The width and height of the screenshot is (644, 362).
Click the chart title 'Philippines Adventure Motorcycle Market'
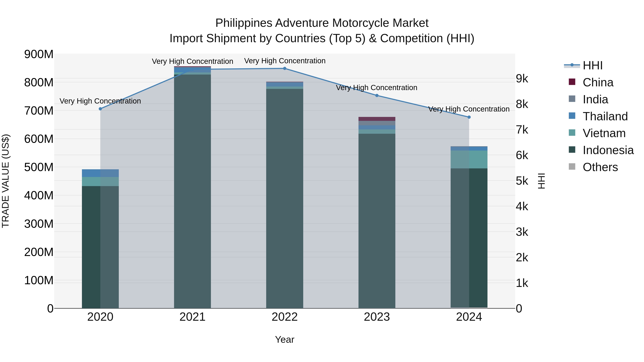(322, 23)
